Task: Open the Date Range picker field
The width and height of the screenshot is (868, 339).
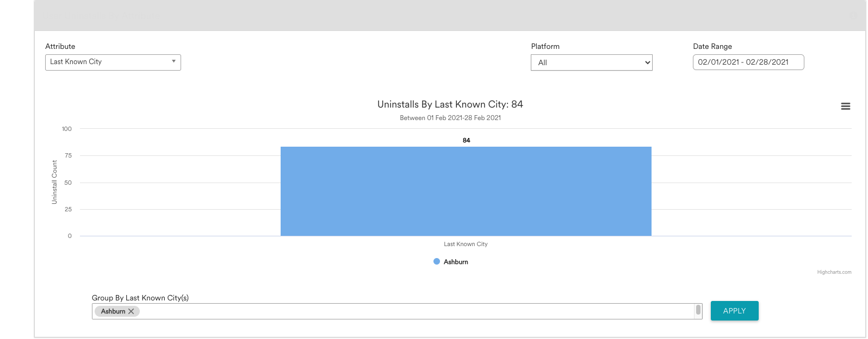Action: point(748,62)
